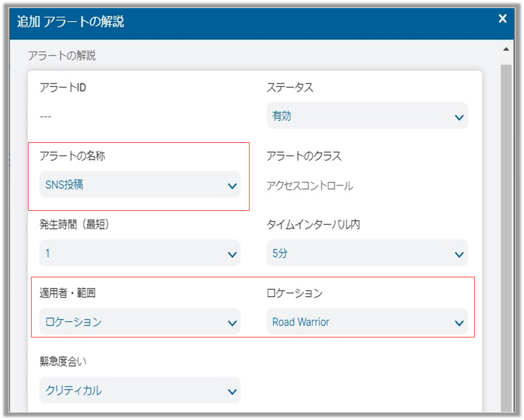Click the ステータス label

tap(290, 88)
